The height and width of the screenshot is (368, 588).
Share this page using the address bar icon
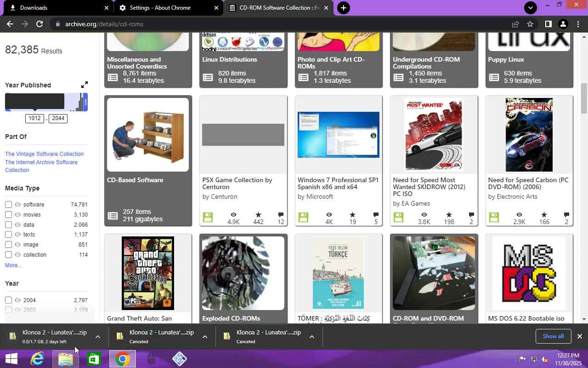[x=515, y=24]
